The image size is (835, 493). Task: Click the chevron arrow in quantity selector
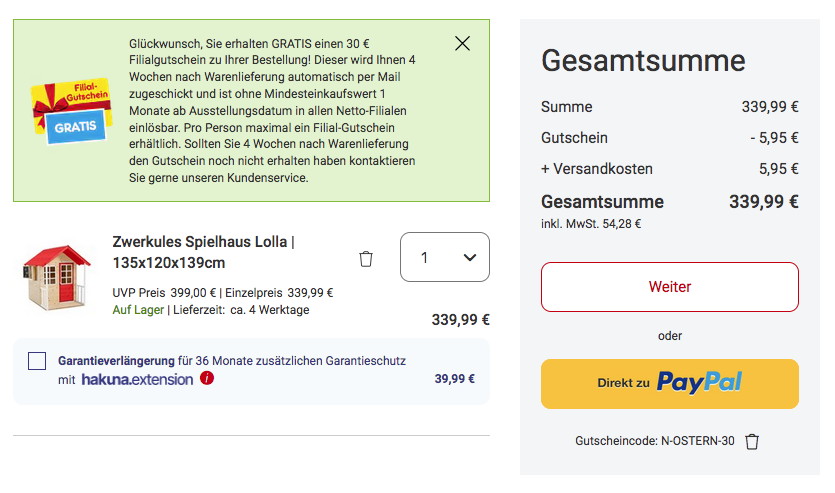(x=470, y=258)
